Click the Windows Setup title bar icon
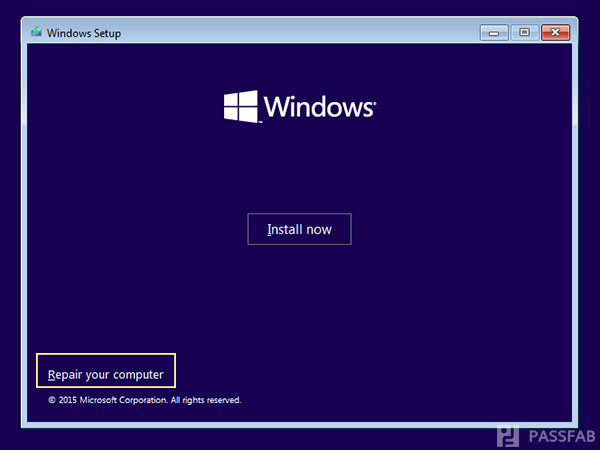 pos(37,32)
